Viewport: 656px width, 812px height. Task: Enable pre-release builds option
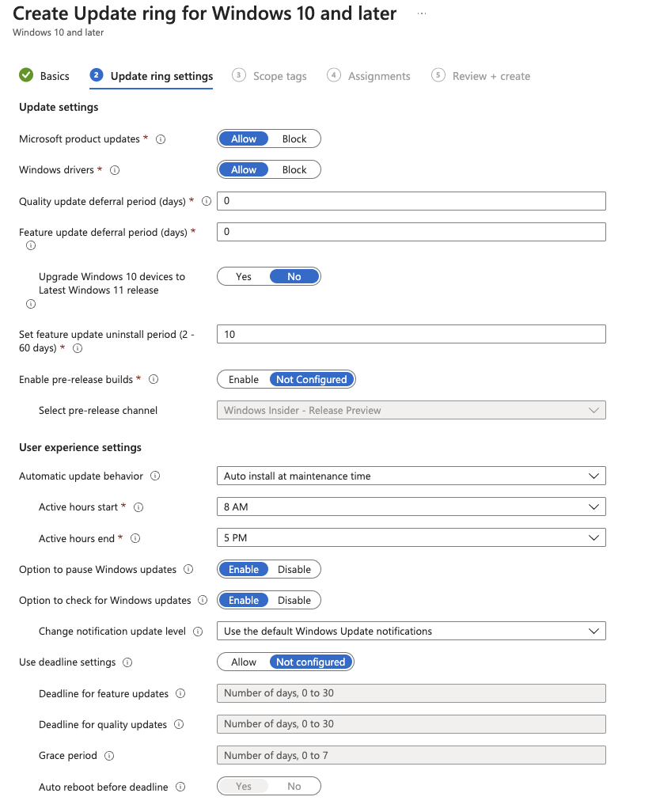[244, 380]
